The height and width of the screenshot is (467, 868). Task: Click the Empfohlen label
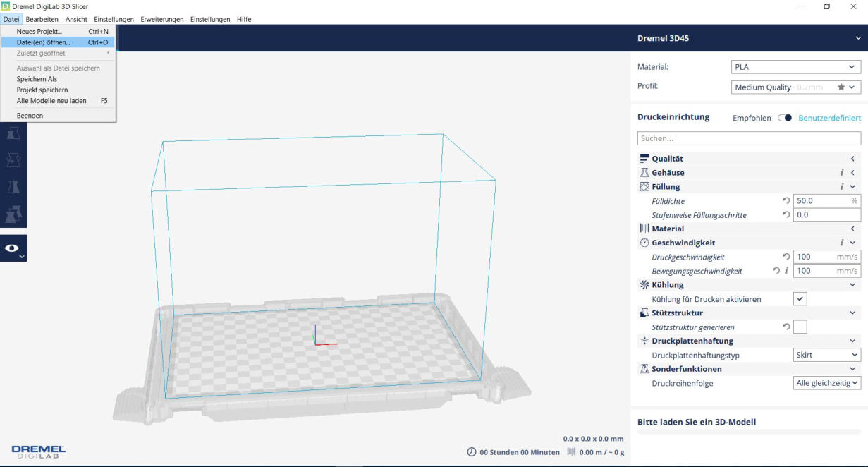click(752, 118)
